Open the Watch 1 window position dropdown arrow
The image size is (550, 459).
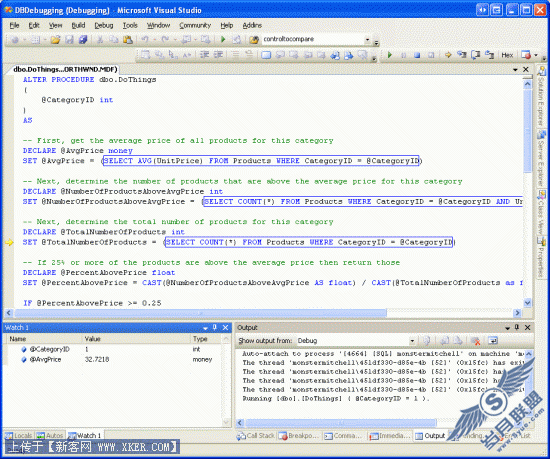(x=206, y=328)
